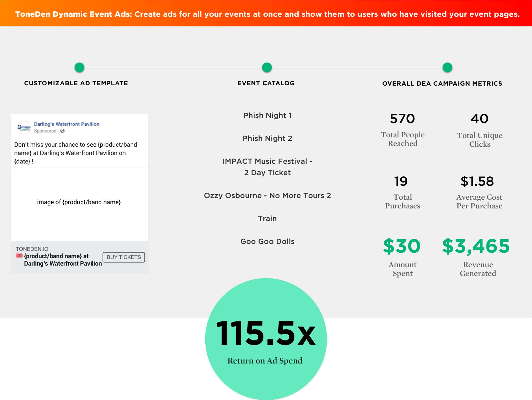Choose IMPACT Music Festival 2 Day Ticket

tap(267, 167)
